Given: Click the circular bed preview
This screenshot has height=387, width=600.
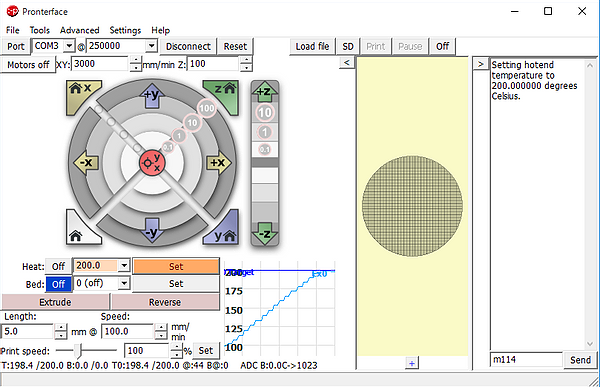Looking at the screenshot, I should [412, 206].
